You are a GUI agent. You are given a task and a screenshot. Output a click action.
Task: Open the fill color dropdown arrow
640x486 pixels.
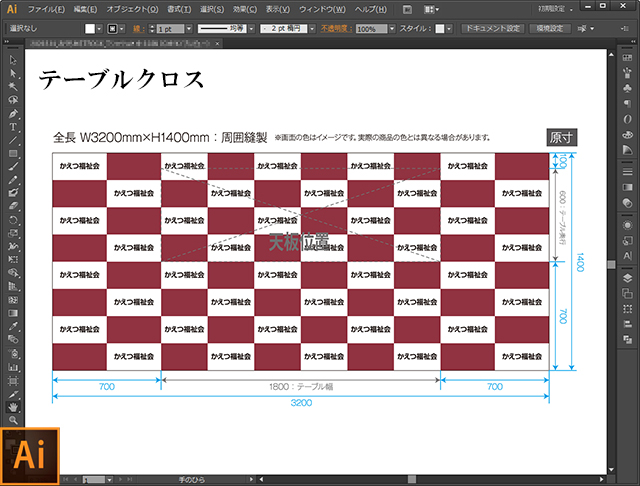click(99, 29)
